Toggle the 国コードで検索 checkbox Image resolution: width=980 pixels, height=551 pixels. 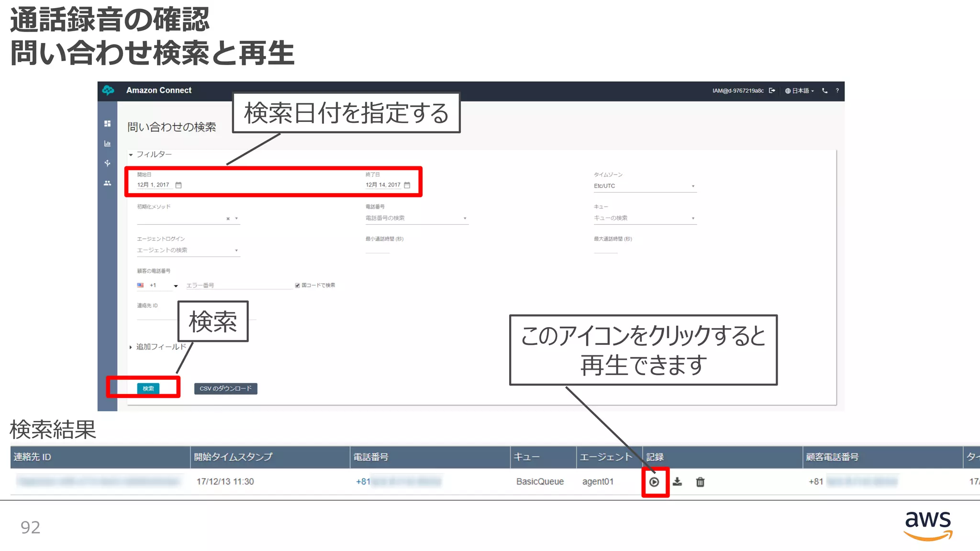click(x=297, y=286)
